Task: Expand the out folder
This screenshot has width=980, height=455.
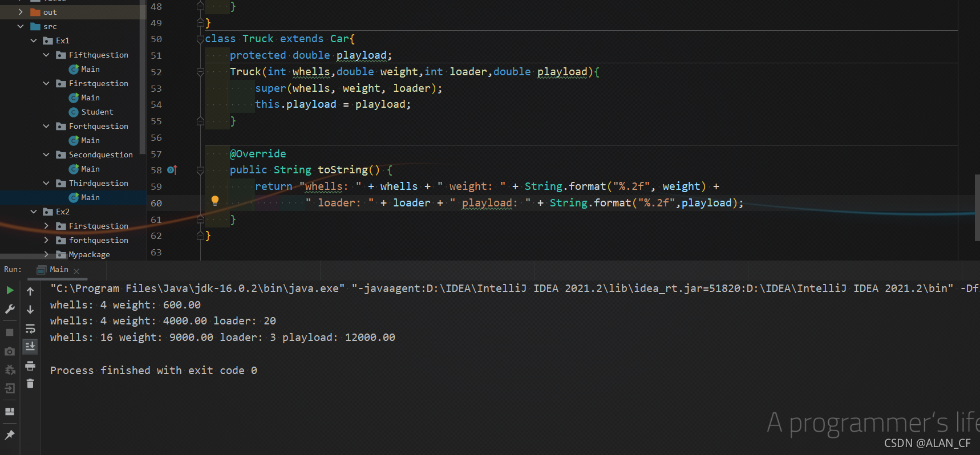Action: coord(21,12)
